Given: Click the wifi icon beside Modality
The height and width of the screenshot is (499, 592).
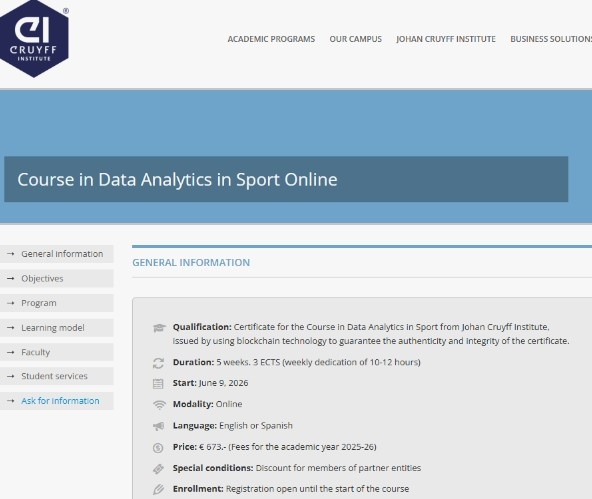Looking at the screenshot, I should pyautogui.click(x=159, y=405).
